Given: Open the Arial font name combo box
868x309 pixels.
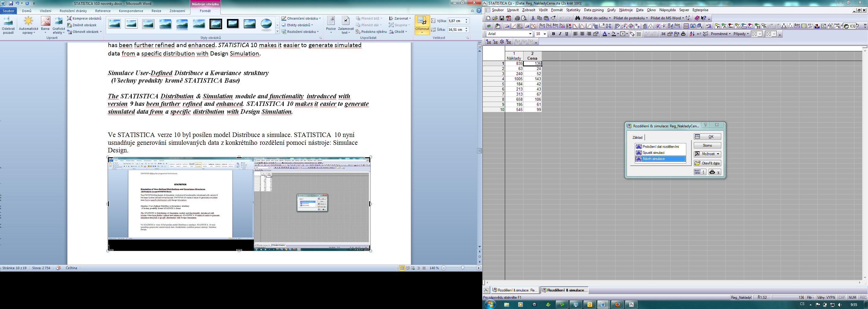Looking at the screenshot, I should [509, 34].
